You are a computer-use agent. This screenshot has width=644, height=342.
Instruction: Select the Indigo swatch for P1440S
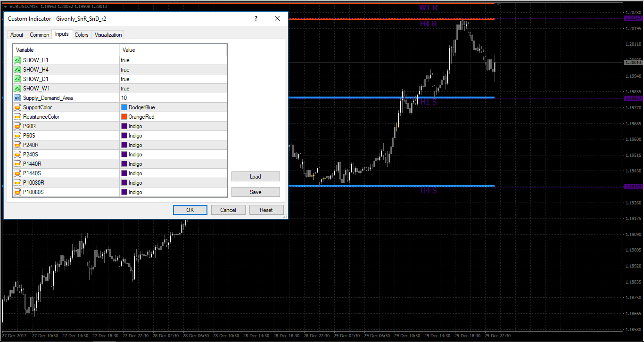point(124,173)
